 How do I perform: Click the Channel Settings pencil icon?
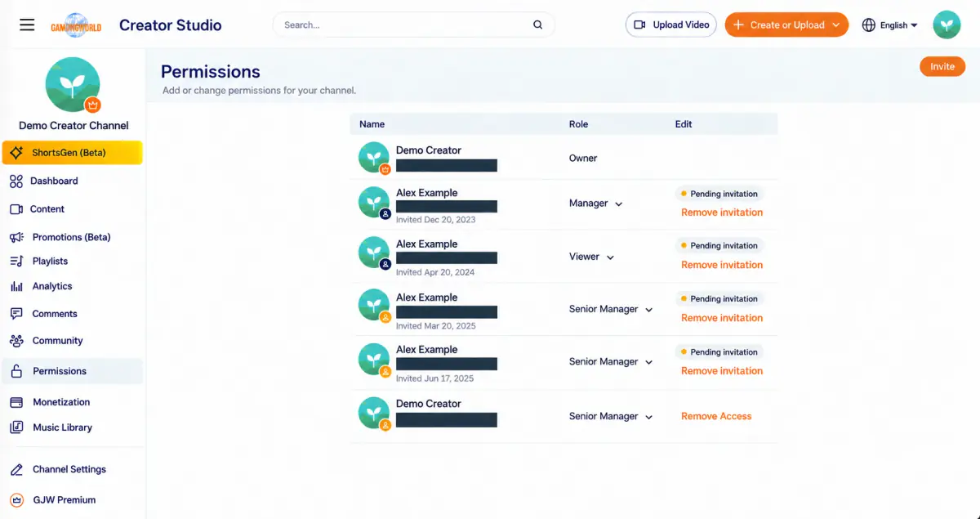click(16, 469)
